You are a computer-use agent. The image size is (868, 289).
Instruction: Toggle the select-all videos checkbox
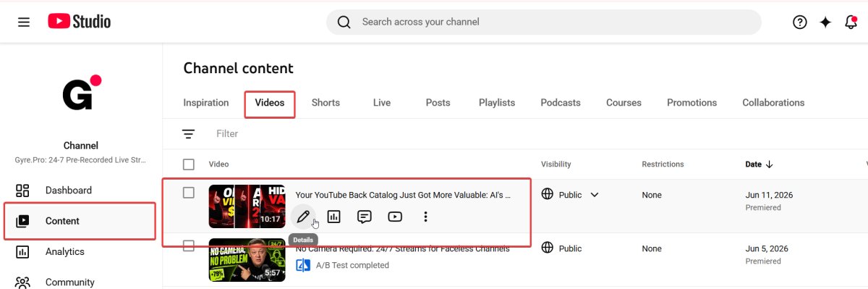tap(189, 164)
